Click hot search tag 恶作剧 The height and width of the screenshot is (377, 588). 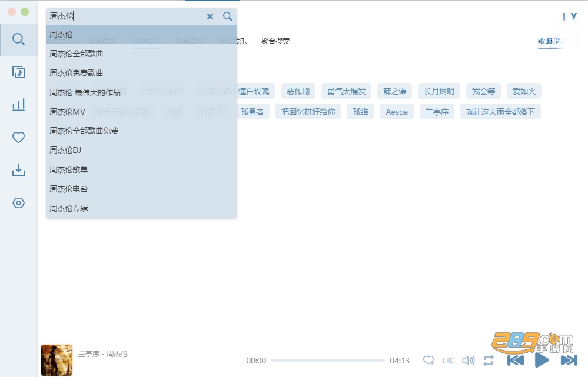pyautogui.click(x=298, y=91)
